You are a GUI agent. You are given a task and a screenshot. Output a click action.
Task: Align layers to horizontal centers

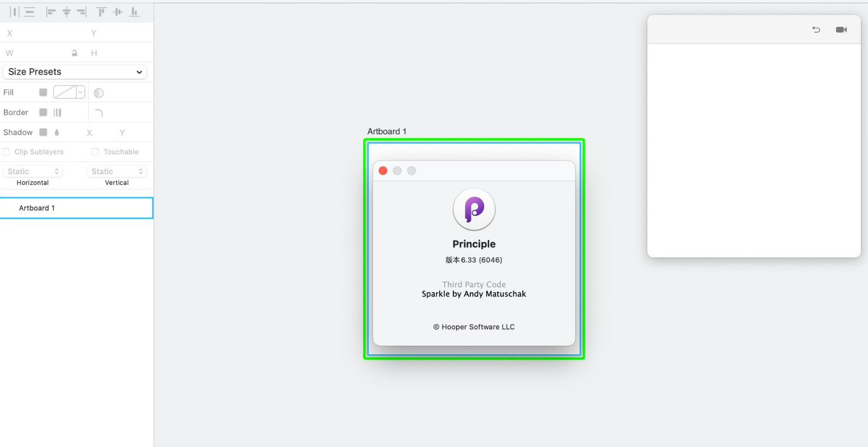click(67, 11)
